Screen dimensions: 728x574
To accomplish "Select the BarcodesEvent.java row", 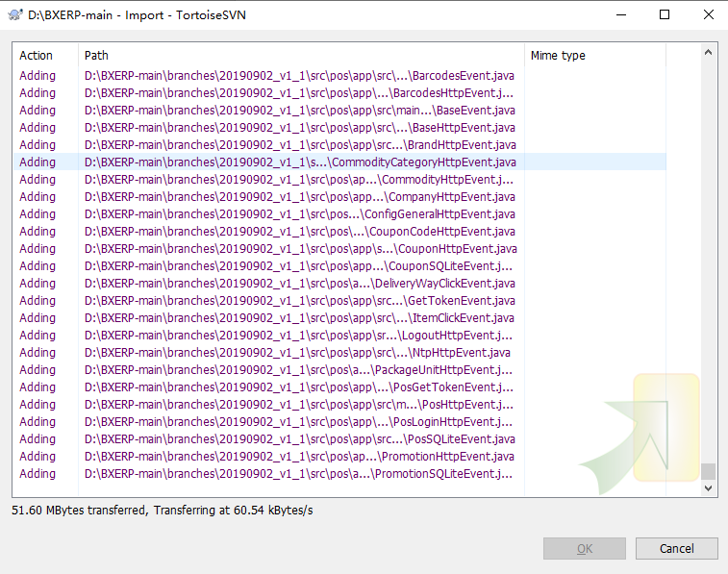I will coord(339,76).
